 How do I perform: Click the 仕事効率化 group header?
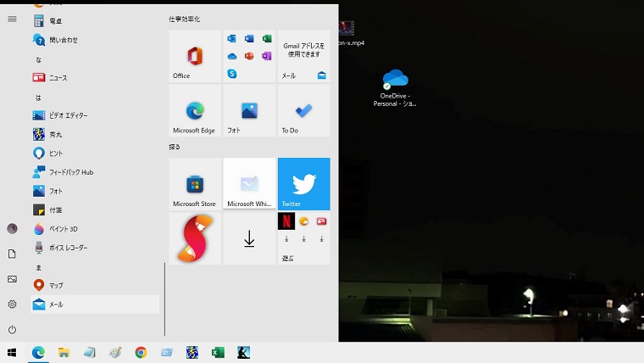(x=185, y=19)
